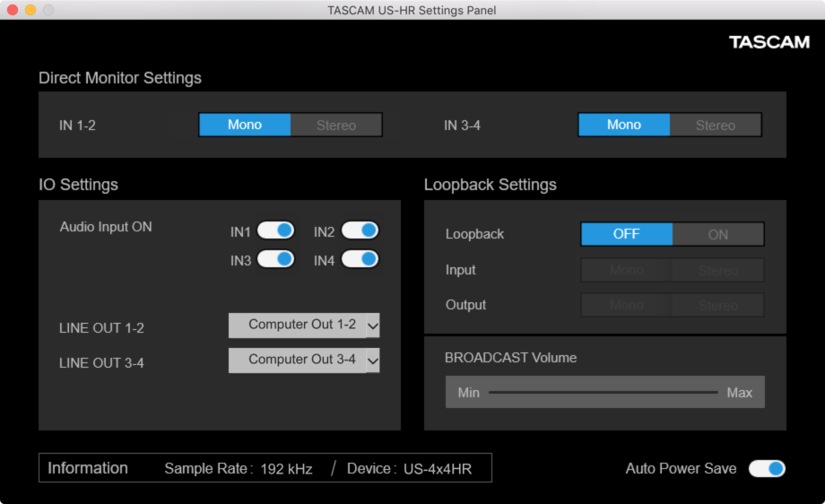The image size is (825, 504).
Task: Select Mono for IN 1-2 direct monitor
Action: [x=245, y=125]
